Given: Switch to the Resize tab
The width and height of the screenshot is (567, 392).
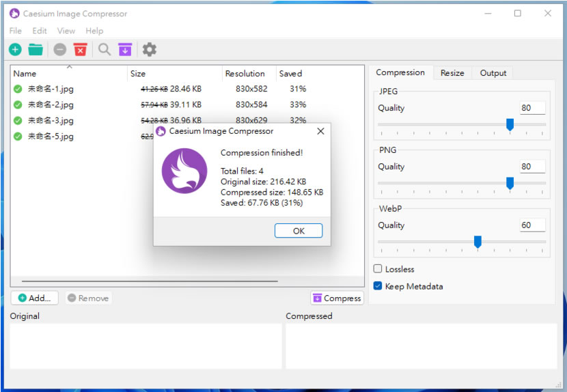Looking at the screenshot, I should (x=452, y=73).
